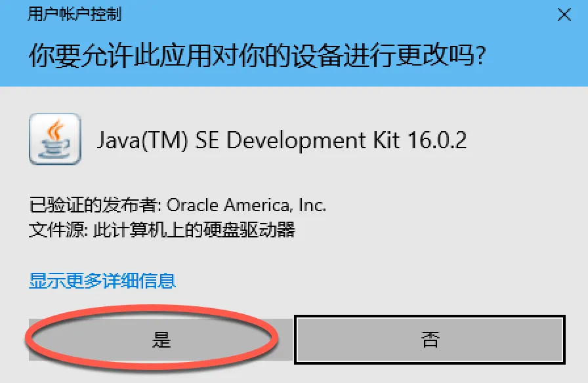588x383 pixels.
Task: Click the 已验证的发布者 label
Action: pos(95,205)
